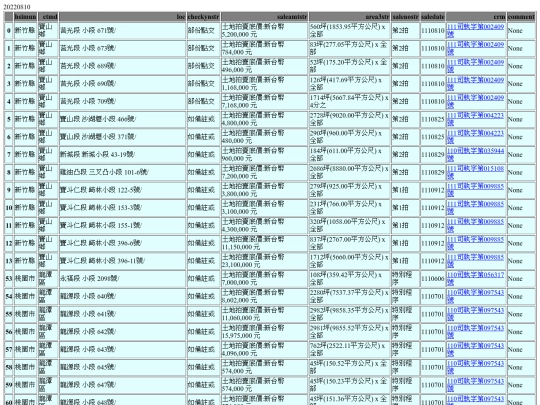Click the hsimun column header
This screenshot has height=405, width=540.
click(25, 17)
